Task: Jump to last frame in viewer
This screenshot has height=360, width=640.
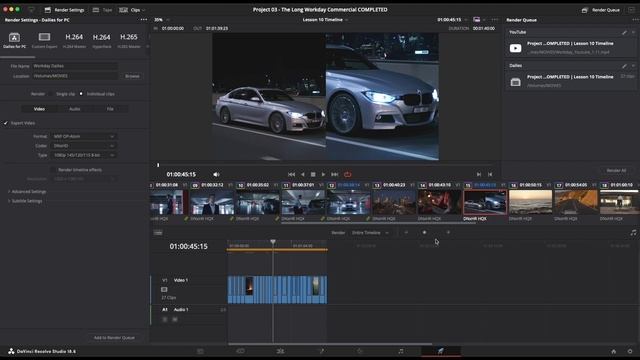Action: click(x=335, y=174)
